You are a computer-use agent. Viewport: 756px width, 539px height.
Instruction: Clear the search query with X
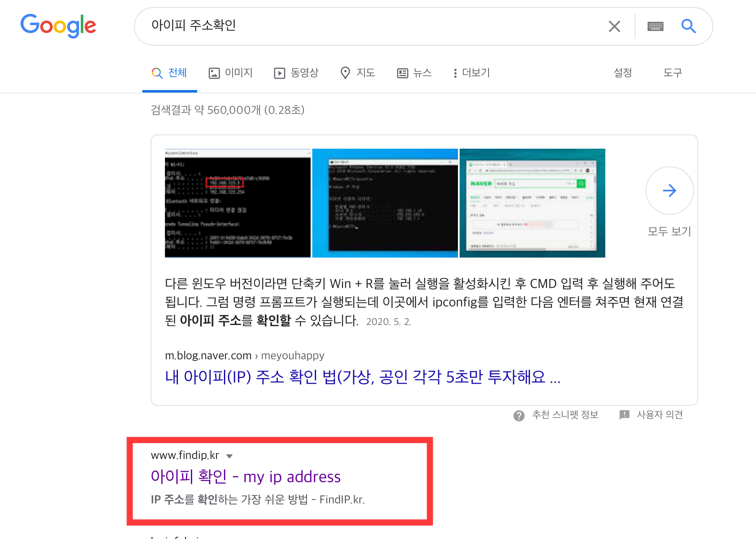[x=614, y=26]
